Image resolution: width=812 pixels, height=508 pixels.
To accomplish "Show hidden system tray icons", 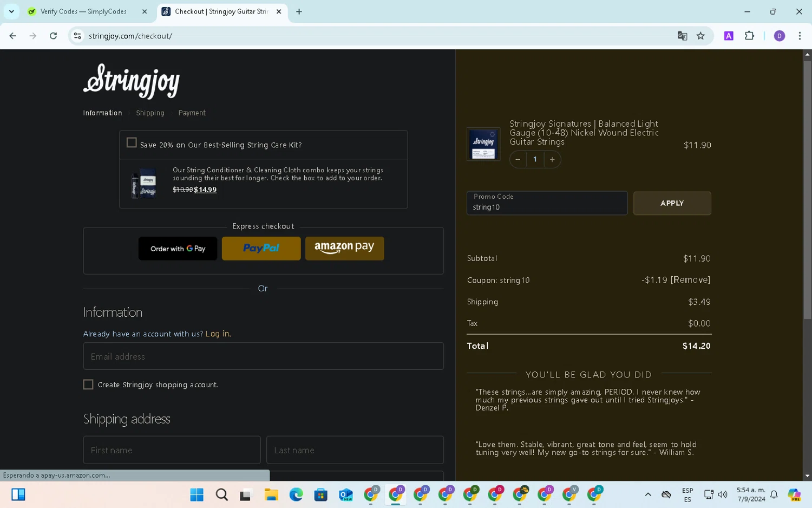I will pyautogui.click(x=648, y=494).
